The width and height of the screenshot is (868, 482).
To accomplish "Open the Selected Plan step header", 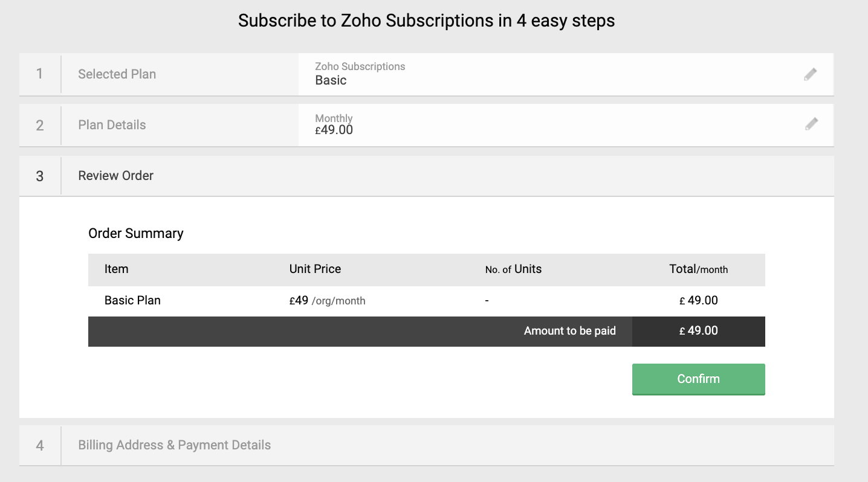I will tap(117, 74).
